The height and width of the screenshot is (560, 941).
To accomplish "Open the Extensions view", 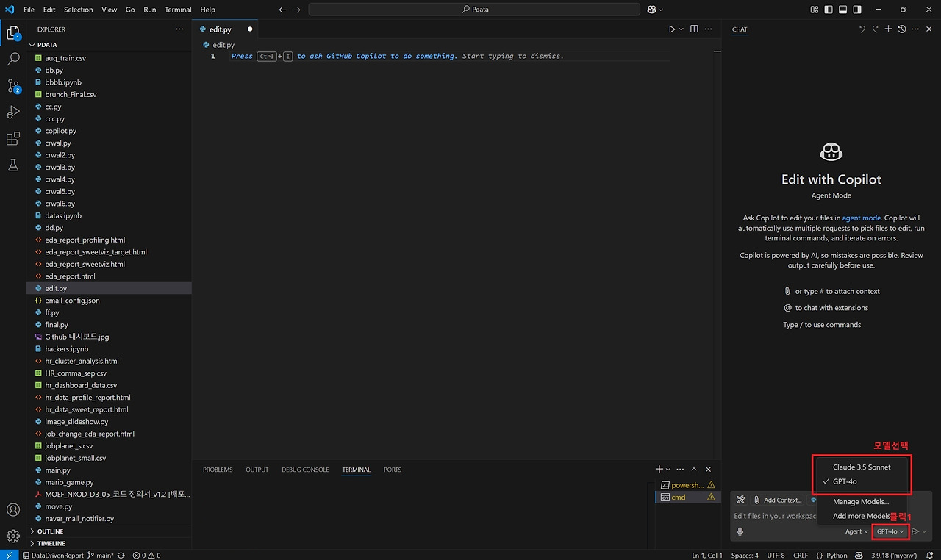I will (x=12, y=139).
